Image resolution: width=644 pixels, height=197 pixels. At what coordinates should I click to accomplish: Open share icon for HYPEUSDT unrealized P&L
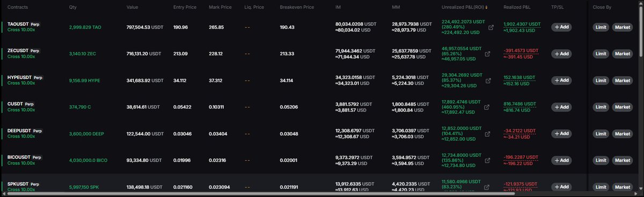coord(488,81)
